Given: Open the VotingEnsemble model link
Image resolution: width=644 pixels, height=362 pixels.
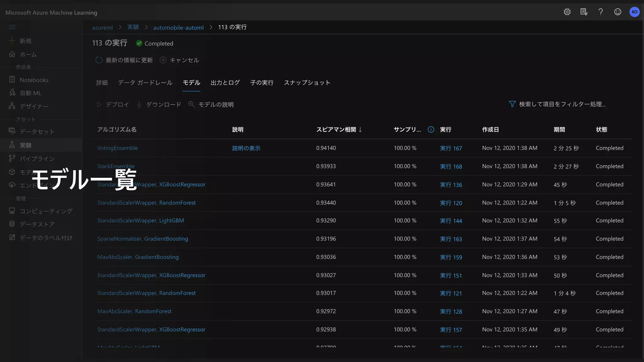Looking at the screenshot, I should [x=117, y=148].
